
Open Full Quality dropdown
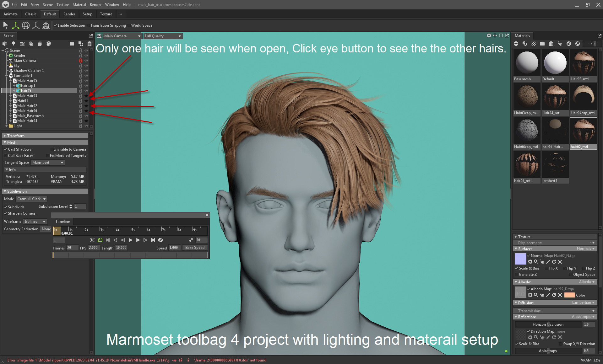163,36
